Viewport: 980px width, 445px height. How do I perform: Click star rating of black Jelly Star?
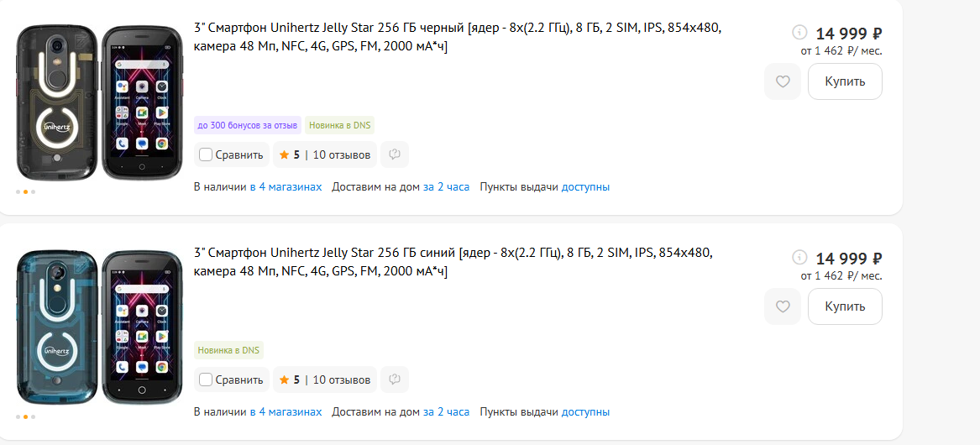click(325, 154)
